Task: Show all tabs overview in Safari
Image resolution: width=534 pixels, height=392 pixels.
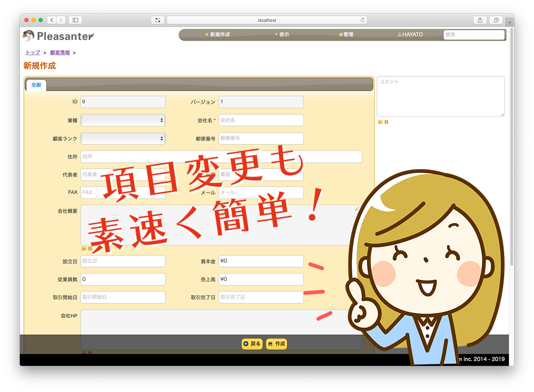Action: click(496, 20)
